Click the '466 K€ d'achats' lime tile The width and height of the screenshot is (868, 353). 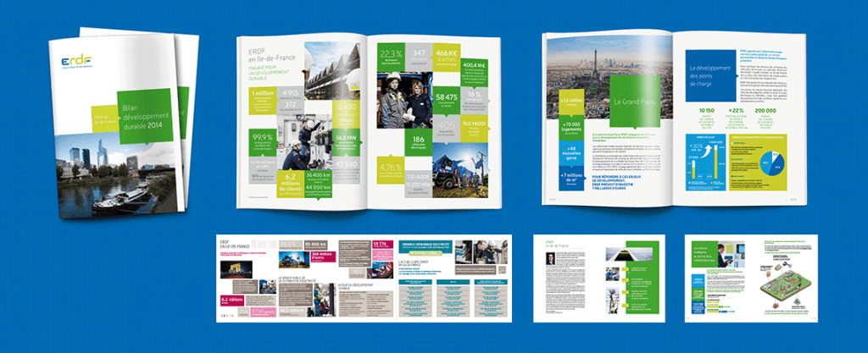point(447,59)
